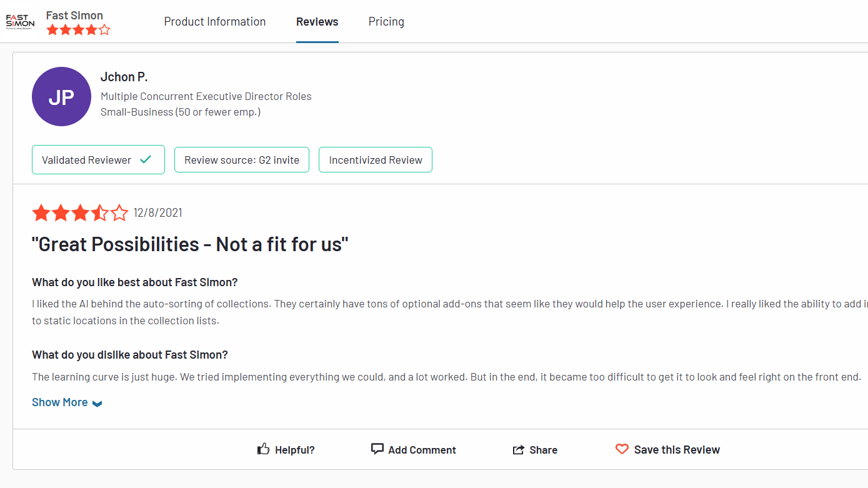Open review title Great Possibilities link
This screenshot has width=868, height=488.
pyautogui.click(x=190, y=244)
